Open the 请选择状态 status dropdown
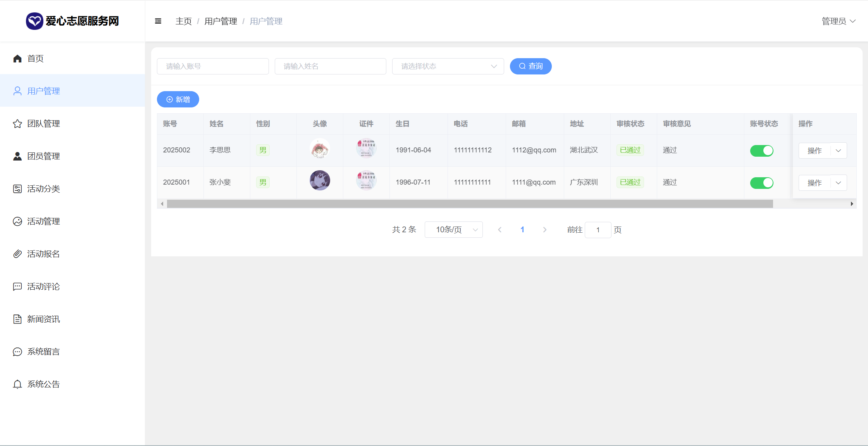Screen dimensions: 868x446 (x=448, y=66)
